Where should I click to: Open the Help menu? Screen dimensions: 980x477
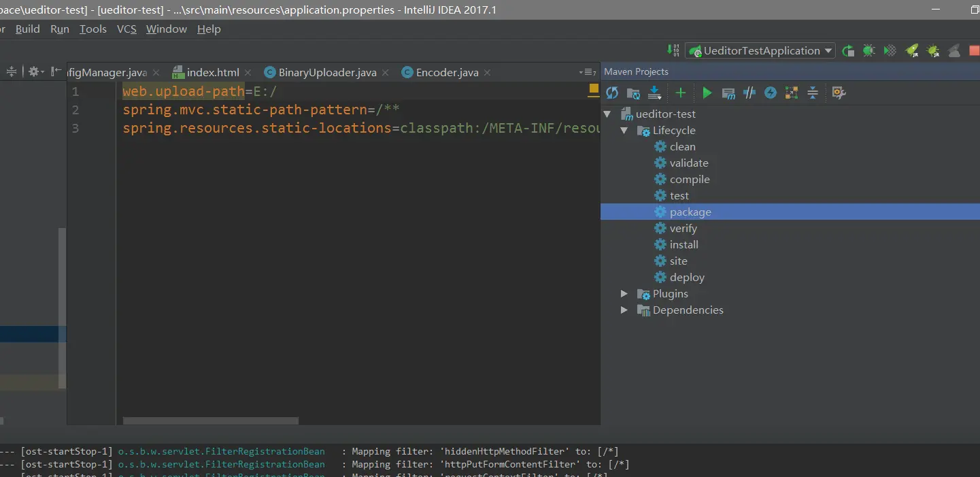(x=209, y=29)
